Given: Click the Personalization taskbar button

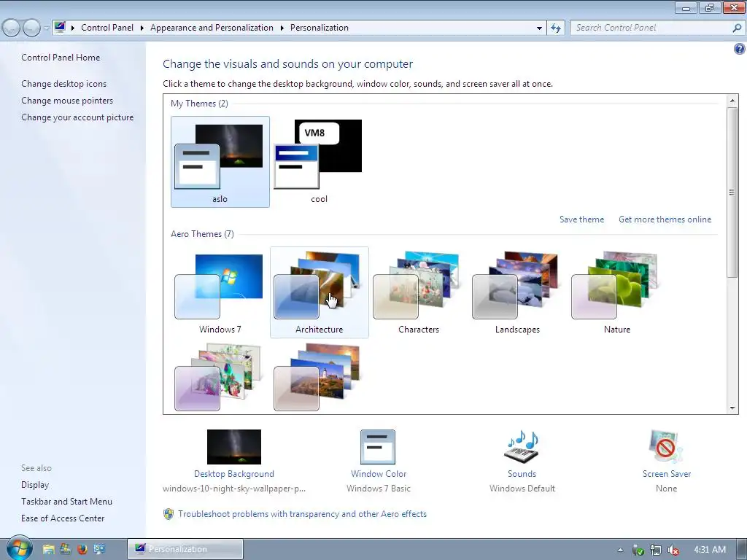Looking at the screenshot, I should pos(185,549).
